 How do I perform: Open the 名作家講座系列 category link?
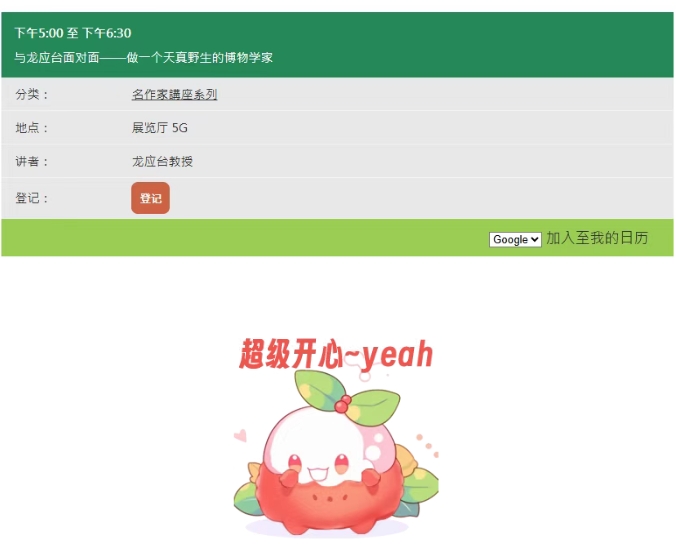[x=174, y=94]
